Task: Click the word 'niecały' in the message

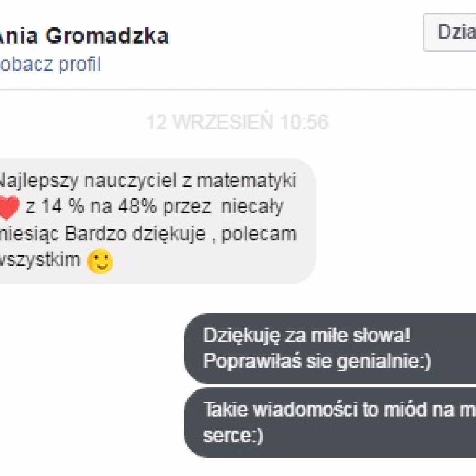Action: (x=252, y=207)
